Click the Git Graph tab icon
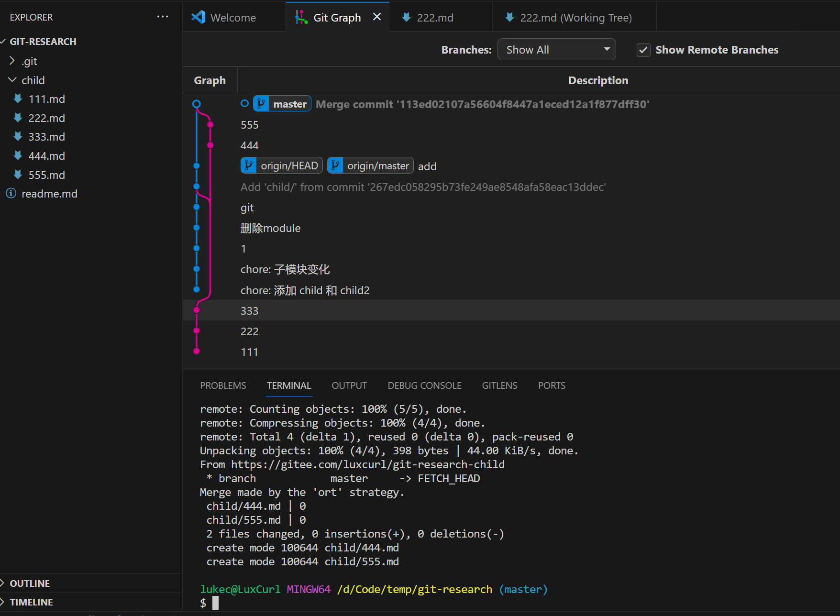 pos(301,18)
